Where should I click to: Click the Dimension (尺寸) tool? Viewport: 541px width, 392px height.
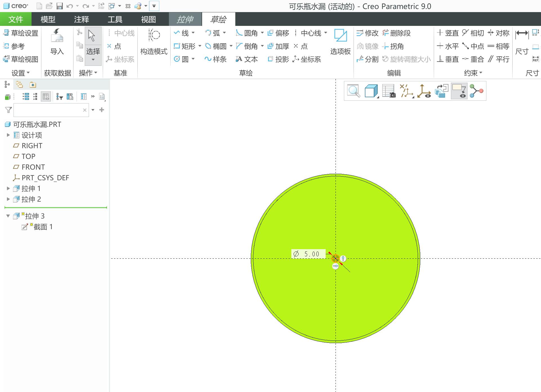(x=522, y=42)
